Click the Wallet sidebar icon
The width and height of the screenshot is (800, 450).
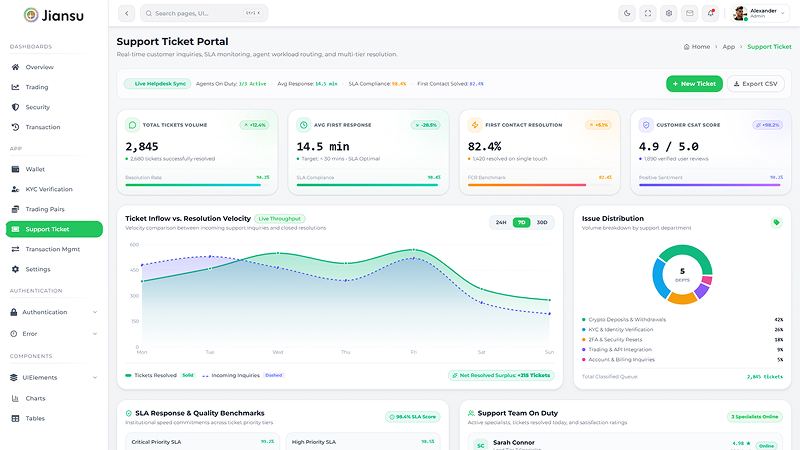pos(15,169)
